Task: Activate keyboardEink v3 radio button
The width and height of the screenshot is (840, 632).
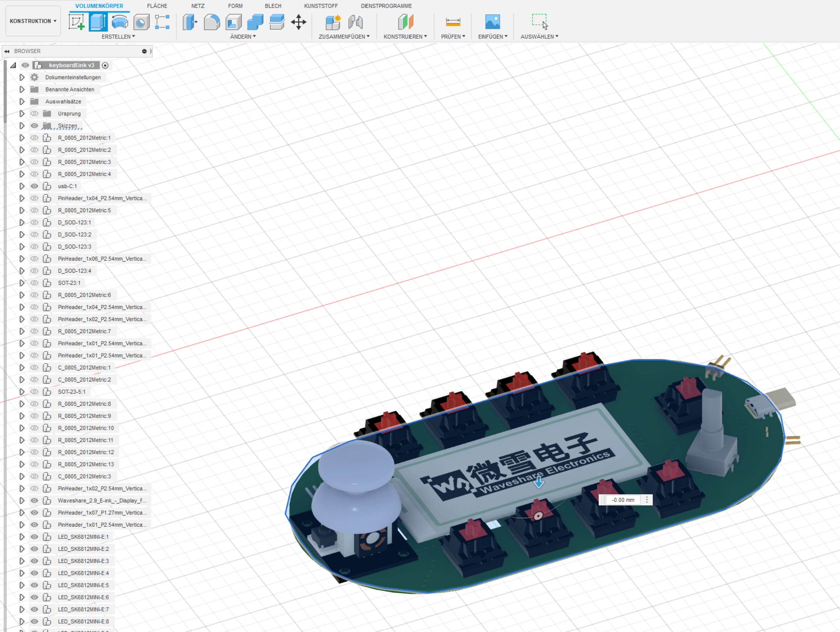Action: tap(105, 65)
